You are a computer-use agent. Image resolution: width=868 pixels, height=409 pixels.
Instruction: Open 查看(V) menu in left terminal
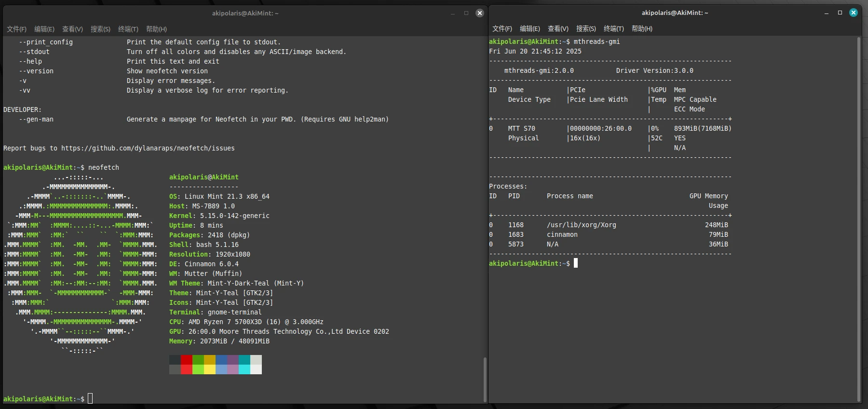tap(72, 29)
